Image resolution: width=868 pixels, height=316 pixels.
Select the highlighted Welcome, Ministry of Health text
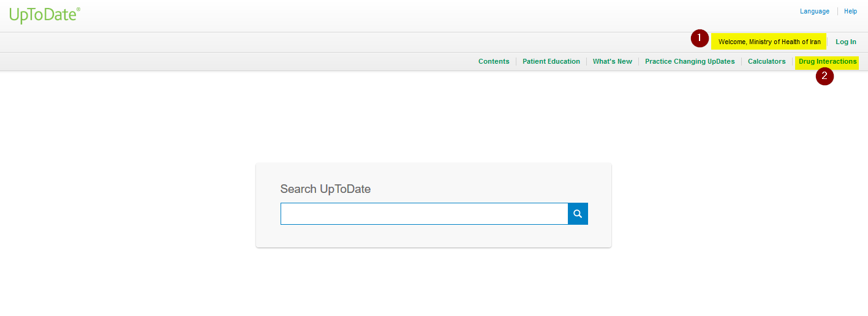[769, 42]
